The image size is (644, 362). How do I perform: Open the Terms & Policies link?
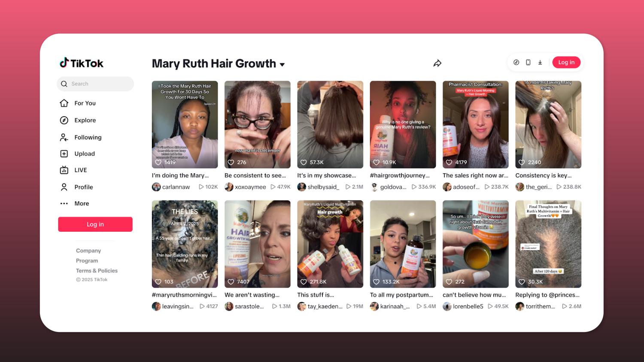(97, 271)
